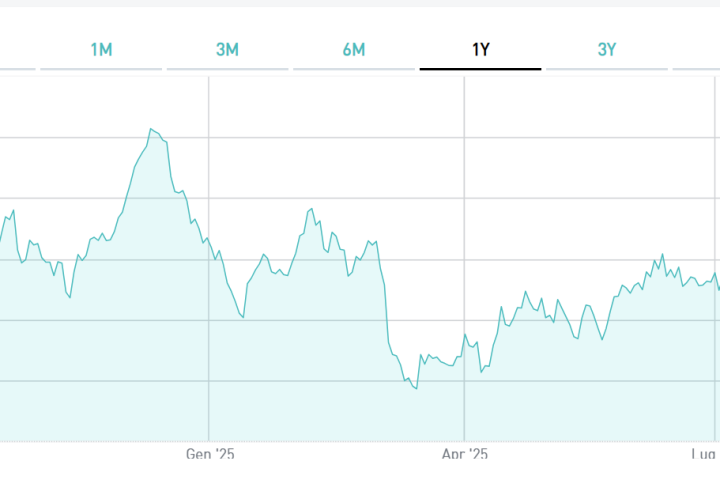This screenshot has width=720, height=480.
Task: Click the partially visible Lug axis label
Action: 707,454
